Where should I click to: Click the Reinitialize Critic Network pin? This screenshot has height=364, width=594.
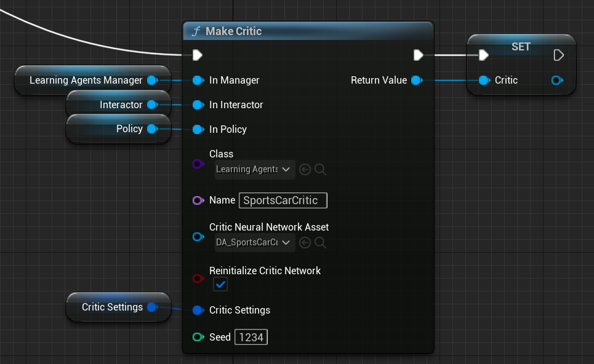pyautogui.click(x=198, y=279)
